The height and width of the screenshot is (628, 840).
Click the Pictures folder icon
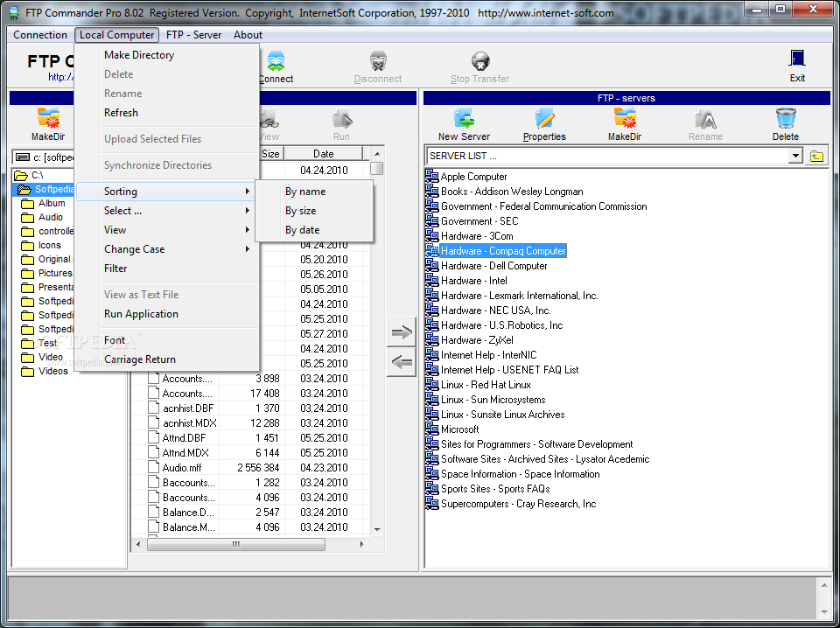coord(27,273)
